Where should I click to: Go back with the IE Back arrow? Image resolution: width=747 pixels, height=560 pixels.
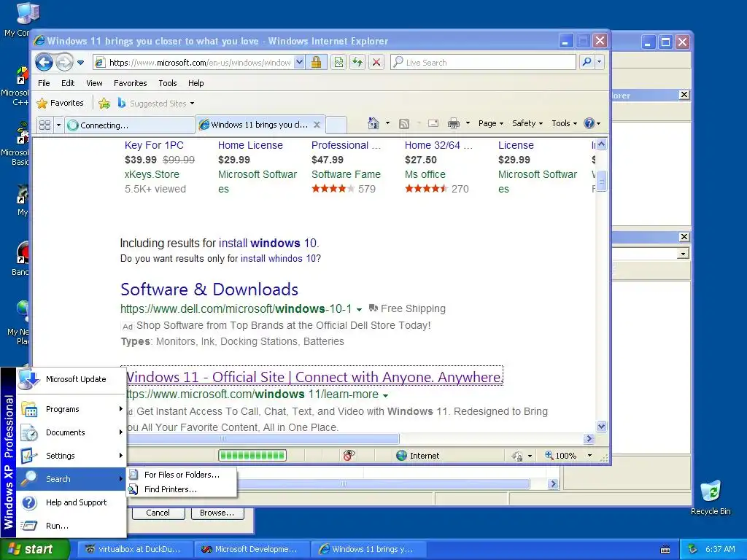point(44,63)
